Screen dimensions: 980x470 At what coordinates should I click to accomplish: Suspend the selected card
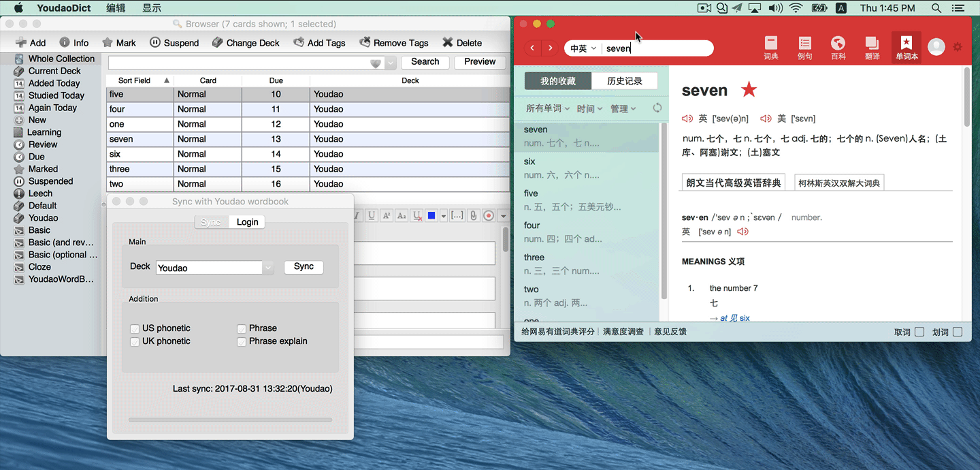(x=174, y=42)
